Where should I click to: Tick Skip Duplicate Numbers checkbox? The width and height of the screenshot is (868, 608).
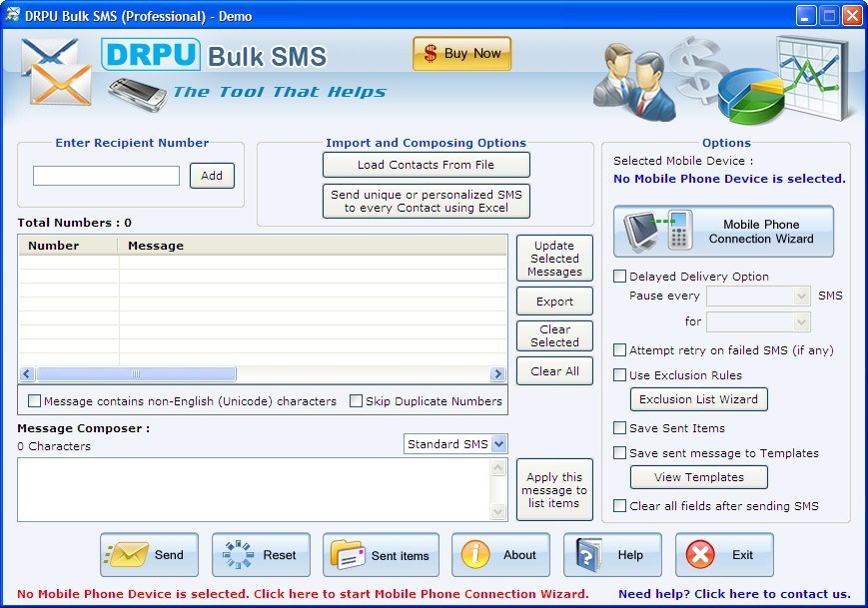click(x=357, y=401)
